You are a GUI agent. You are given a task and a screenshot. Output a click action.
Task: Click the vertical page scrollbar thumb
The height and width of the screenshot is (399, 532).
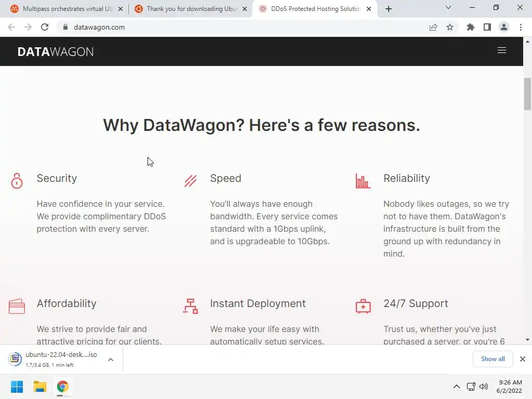pyautogui.click(x=527, y=94)
